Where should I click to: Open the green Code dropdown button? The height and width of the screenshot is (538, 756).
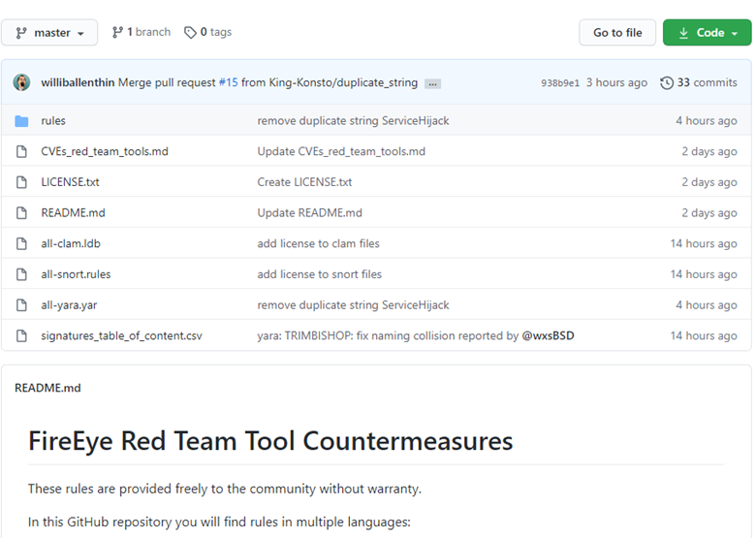(707, 33)
